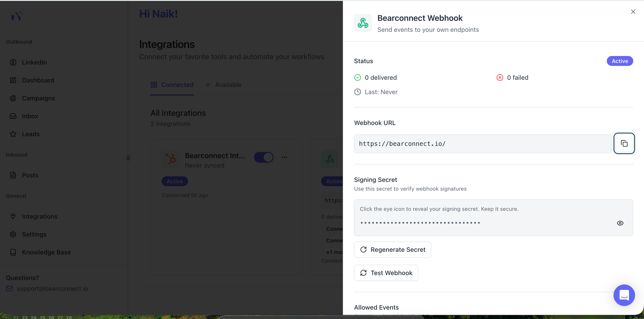Click the Bearconnect logo in sidebar
This screenshot has width=644, height=319.
[16, 16]
